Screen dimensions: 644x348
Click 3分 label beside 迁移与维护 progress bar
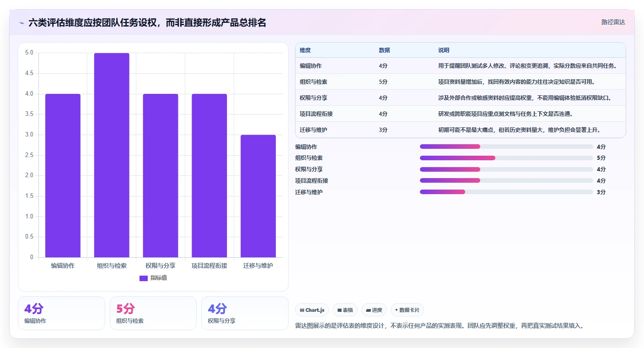(x=601, y=192)
